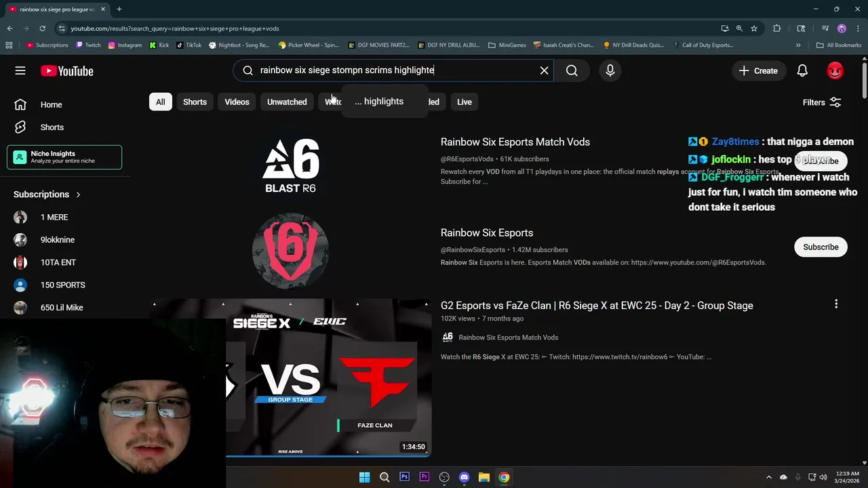The image size is (868, 488).
Task: Select the Shorts filter chip
Action: pos(195,102)
